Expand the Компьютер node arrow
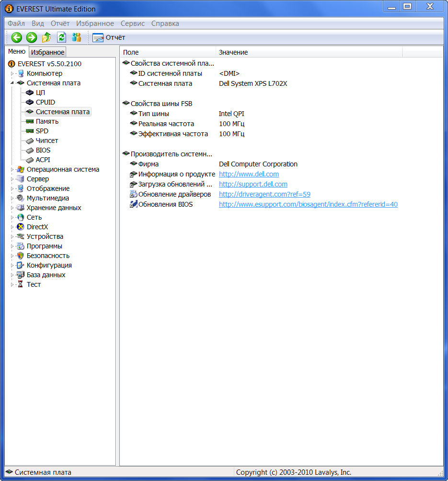Image resolution: width=448 pixels, height=481 pixels. [12, 73]
